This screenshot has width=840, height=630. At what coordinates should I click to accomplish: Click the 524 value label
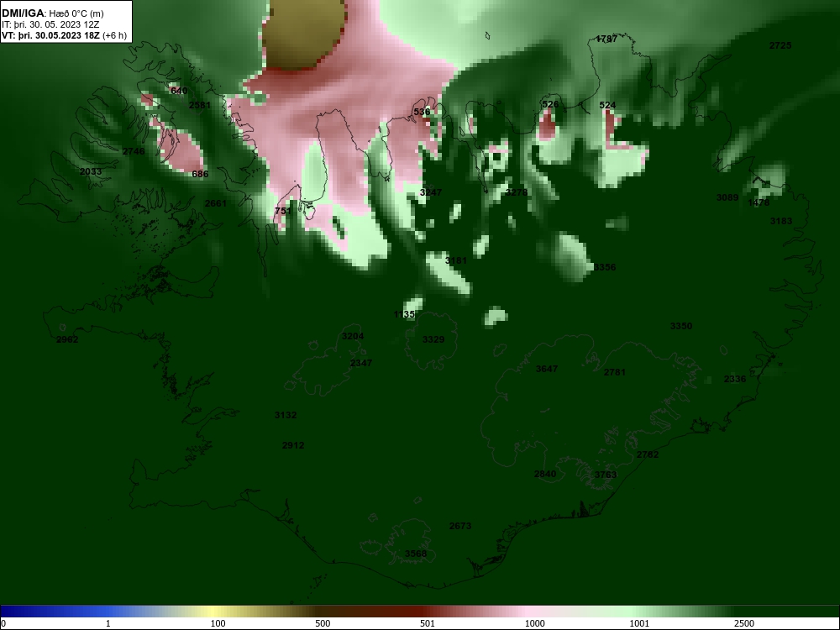click(607, 106)
